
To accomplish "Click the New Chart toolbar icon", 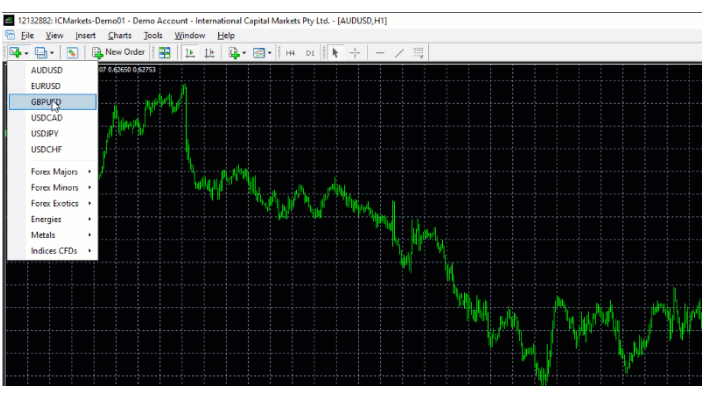I will click(x=15, y=53).
